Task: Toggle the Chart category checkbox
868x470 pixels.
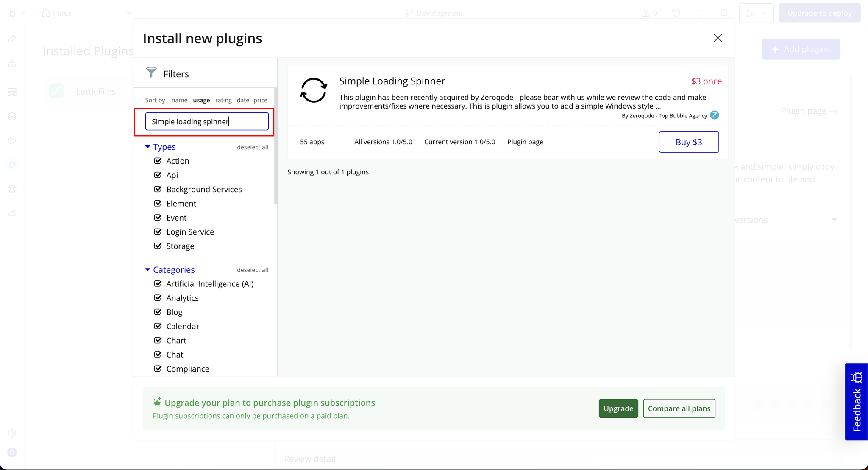Action: tap(158, 340)
